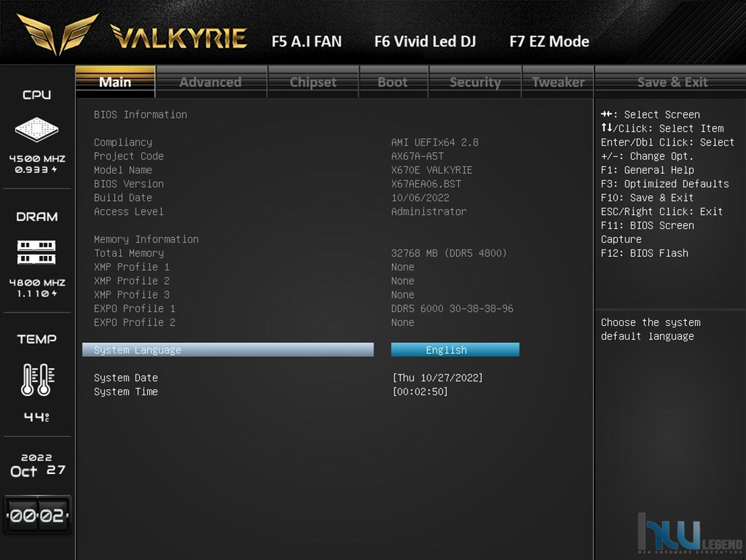Click the DRAM 4800 MHZ reading

coord(37,283)
